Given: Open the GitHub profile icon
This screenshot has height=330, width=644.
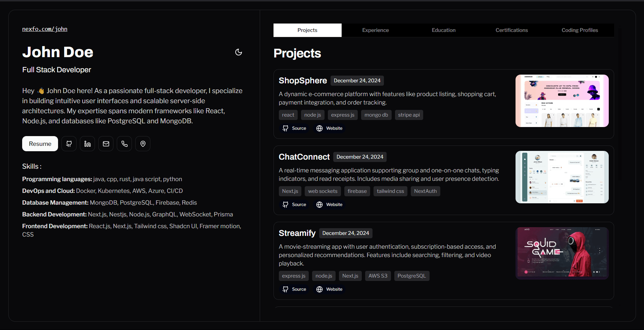Looking at the screenshot, I should click(x=69, y=143).
